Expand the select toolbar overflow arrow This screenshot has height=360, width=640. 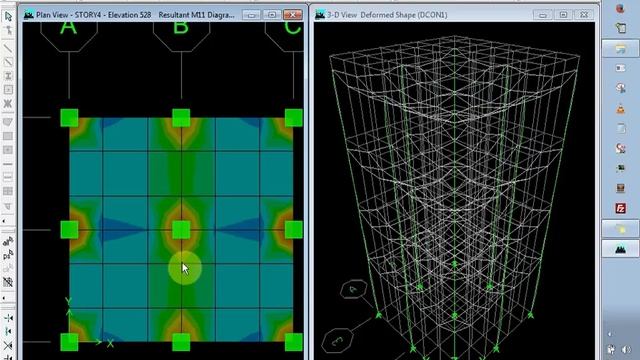(4, 298)
